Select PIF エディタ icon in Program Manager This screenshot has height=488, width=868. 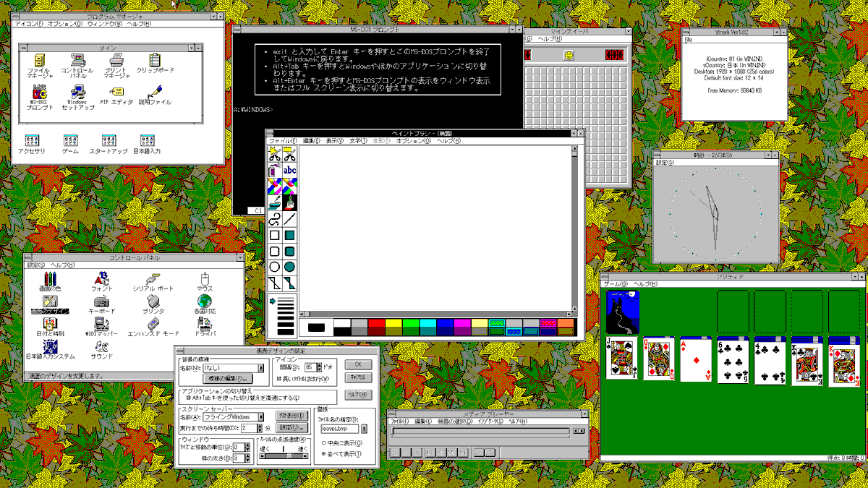click(x=116, y=96)
